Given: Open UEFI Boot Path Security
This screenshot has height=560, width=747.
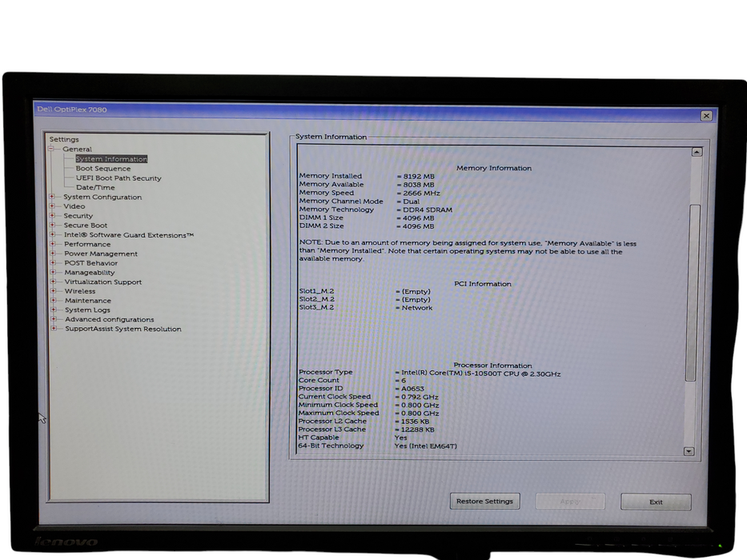Looking at the screenshot, I should tap(118, 178).
